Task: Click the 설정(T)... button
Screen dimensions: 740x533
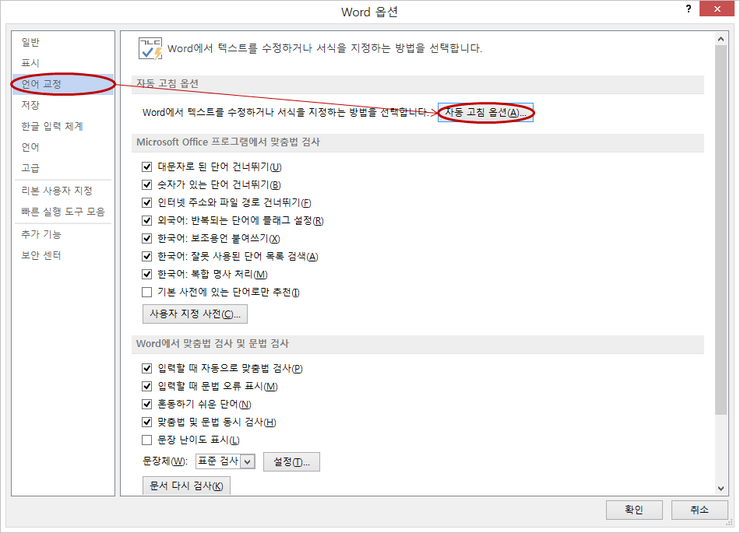Action: coord(291,462)
